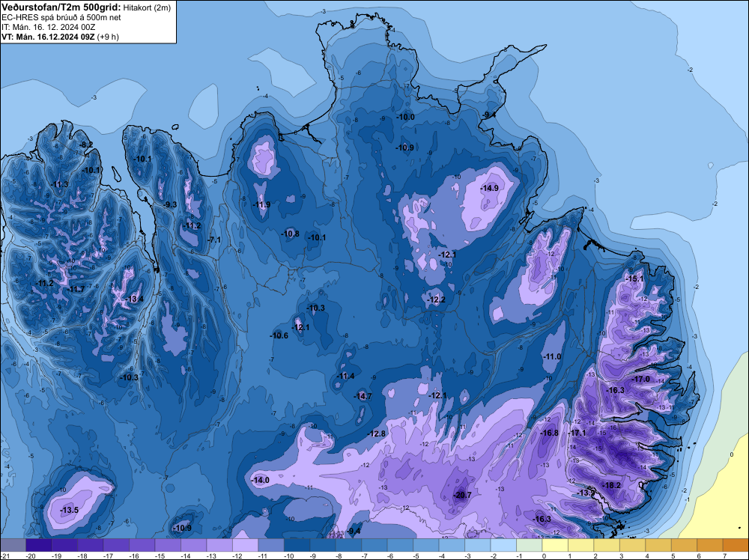Viewport: 749px width, 560px height.
Task: Select the 'Hitakort (2m)' header text
Action: (147, 7)
